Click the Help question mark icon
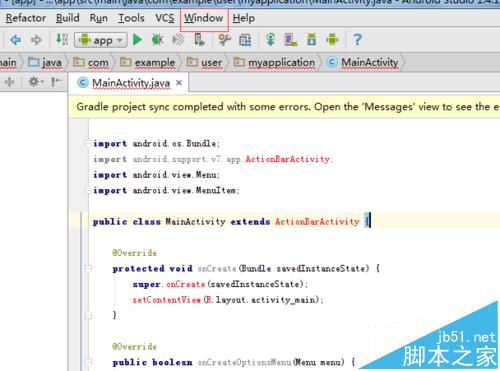The image size is (500, 371). pos(357,40)
